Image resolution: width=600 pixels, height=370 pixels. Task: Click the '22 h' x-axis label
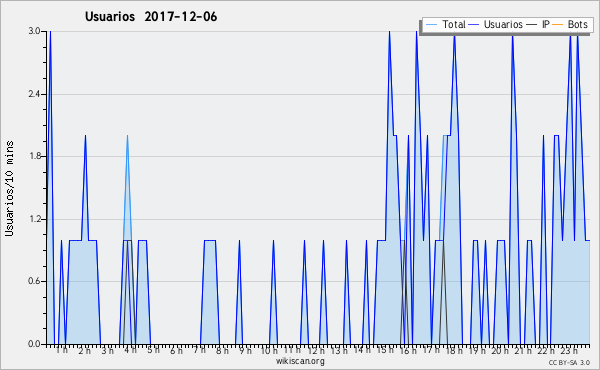coord(546,350)
